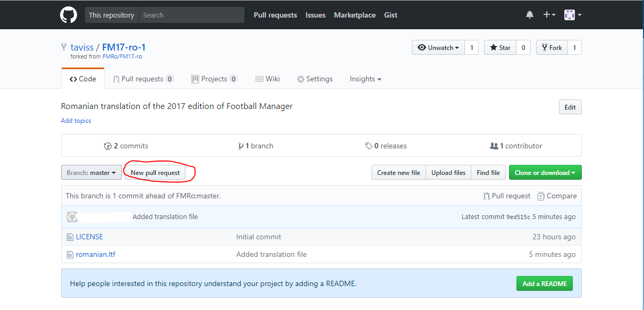Switch to the Settings tab
The height and width of the screenshot is (310, 644).
(x=315, y=79)
